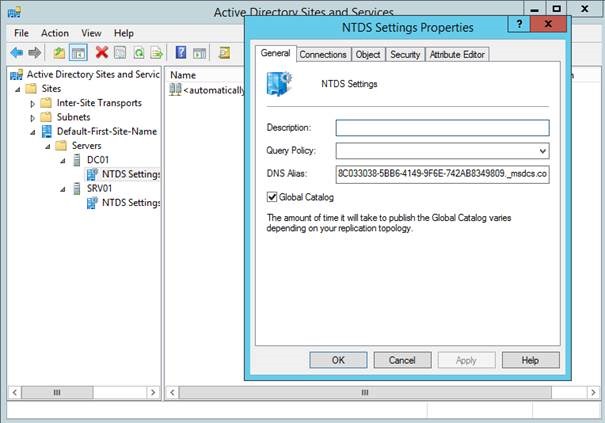Screen dimensions: 605x423
Task: Click the Inter-Site Transports folder icon
Action: [46, 103]
